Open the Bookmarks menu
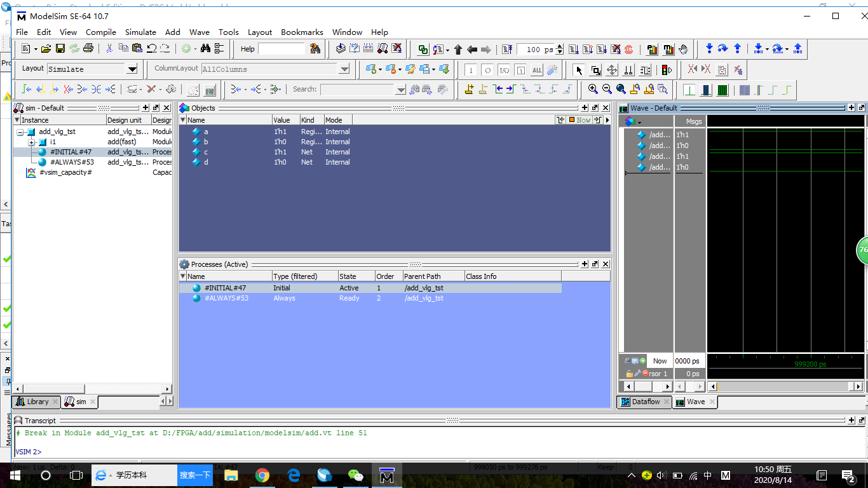Screen dimensions: 868x488 click(x=302, y=32)
